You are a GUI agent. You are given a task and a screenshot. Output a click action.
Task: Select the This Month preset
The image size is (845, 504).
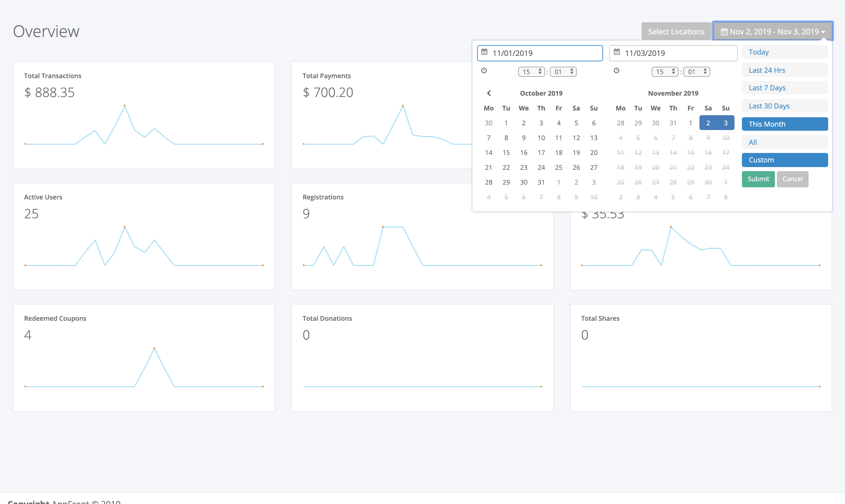pyautogui.click(x=785, y=124)
